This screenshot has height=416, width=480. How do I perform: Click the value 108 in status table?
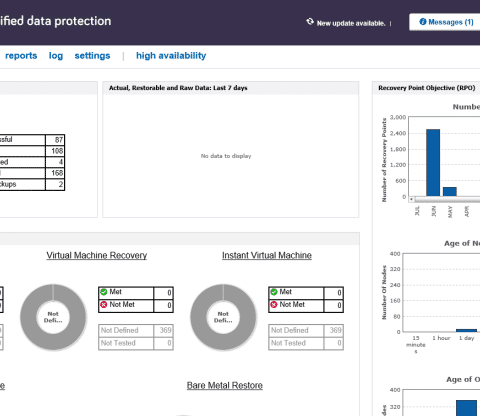[x=57, y=151]
